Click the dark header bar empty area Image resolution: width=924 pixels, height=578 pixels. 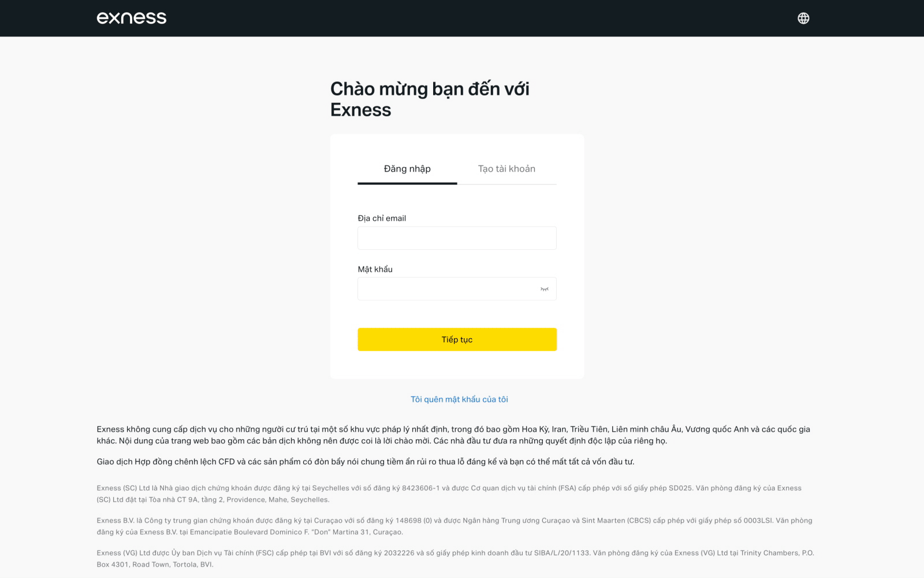pos(462,18)
